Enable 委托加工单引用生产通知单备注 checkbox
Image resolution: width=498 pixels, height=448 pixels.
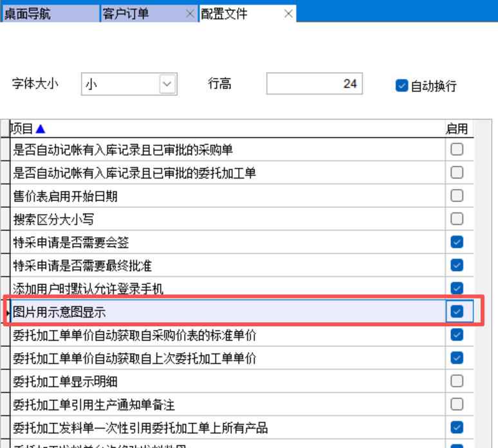click(457, 404)
